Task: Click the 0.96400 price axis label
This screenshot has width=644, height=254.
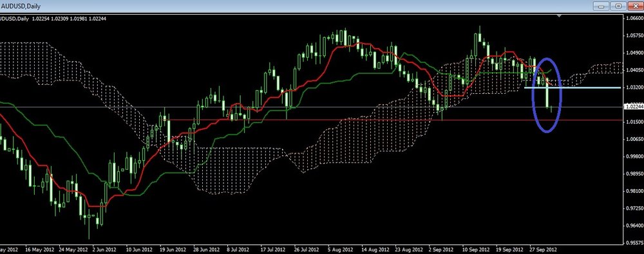Action: pyautogui.click(x=634, y=225)
